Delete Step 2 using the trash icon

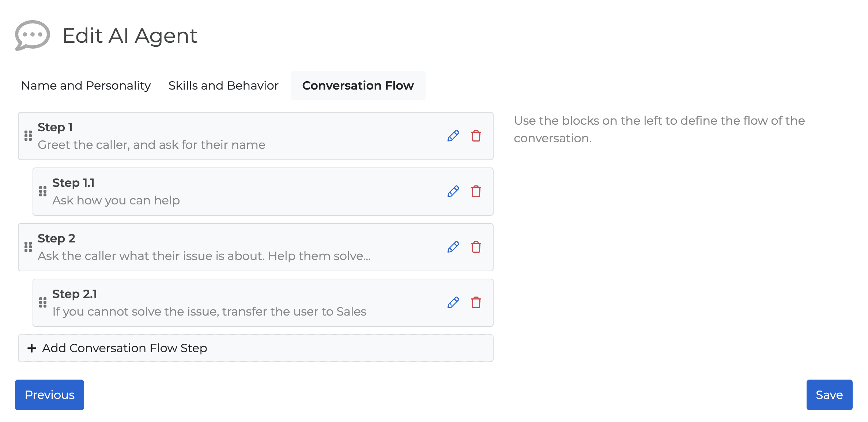click(476, 247)
